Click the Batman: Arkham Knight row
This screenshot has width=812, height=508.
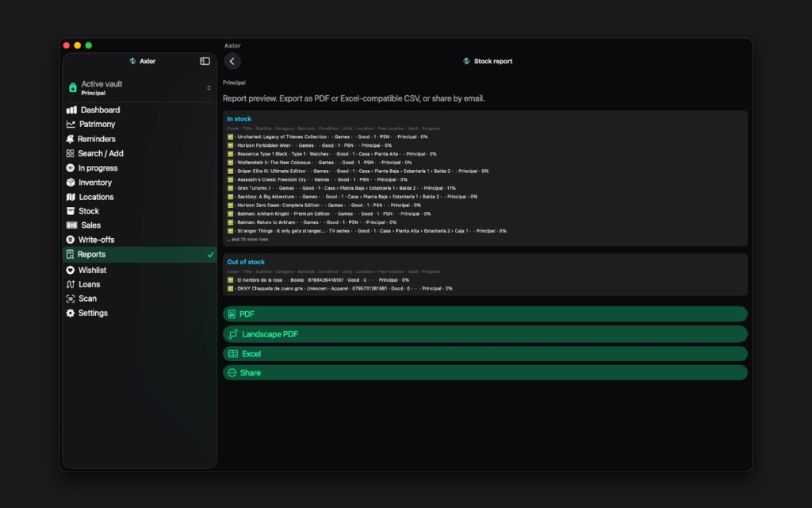click(329, 214)
